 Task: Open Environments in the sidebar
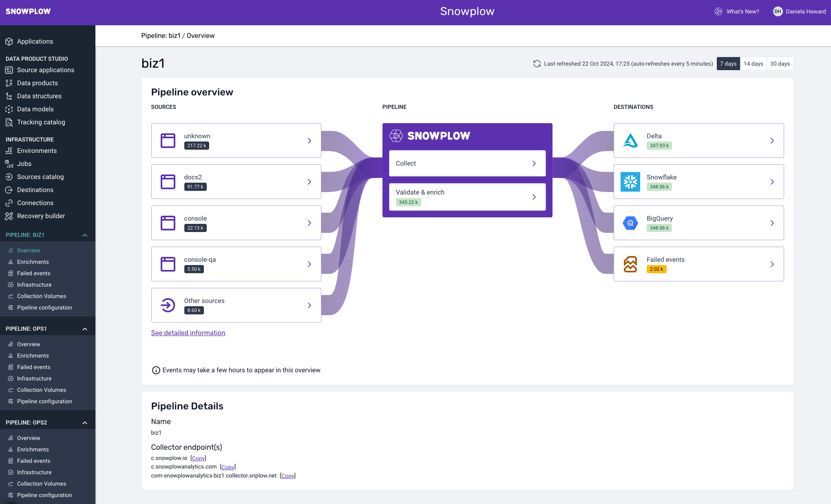(37, 151)
